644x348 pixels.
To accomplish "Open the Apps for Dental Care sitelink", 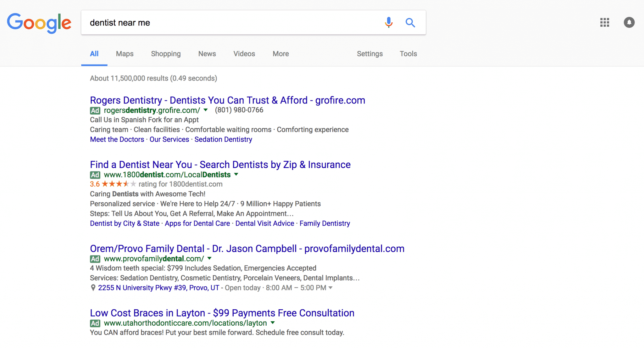I will click(197, 223).
